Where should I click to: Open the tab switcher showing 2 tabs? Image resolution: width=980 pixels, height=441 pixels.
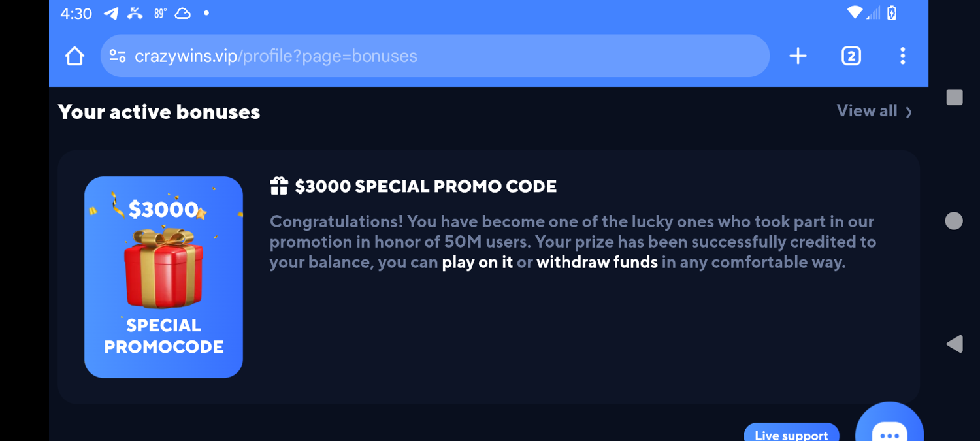tap(851, 56)
